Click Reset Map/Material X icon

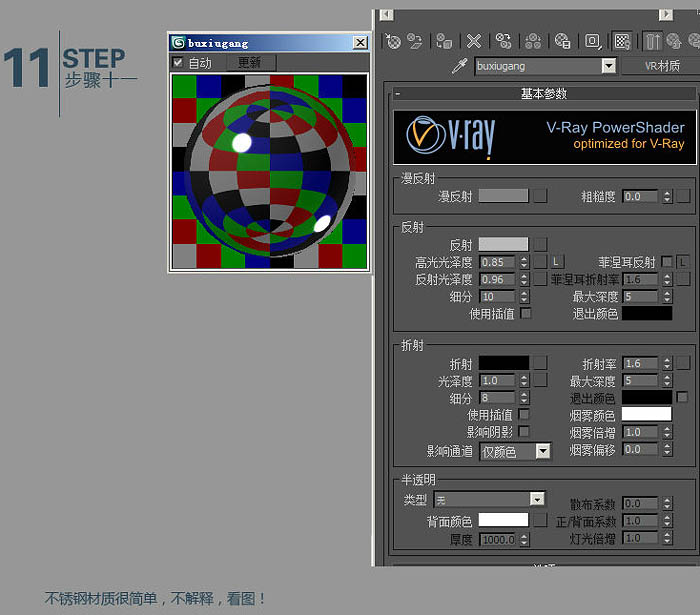point(474,42)
